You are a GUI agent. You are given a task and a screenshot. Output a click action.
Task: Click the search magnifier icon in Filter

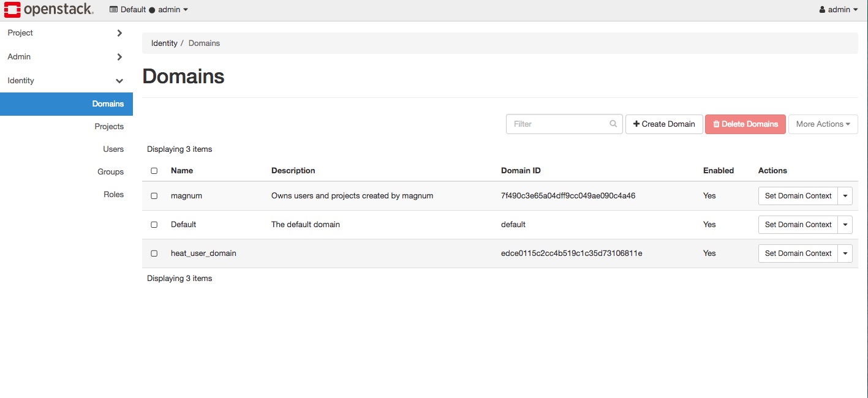tap(613, 124)
